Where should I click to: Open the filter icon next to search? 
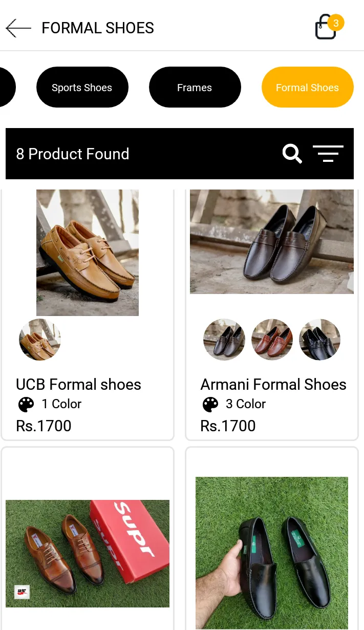coord(328,154)
